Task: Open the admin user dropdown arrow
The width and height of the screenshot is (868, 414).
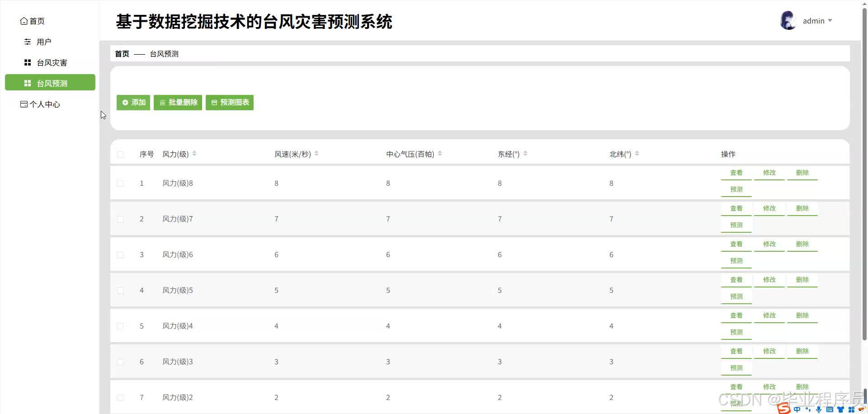Action: [x=830, y=21]
